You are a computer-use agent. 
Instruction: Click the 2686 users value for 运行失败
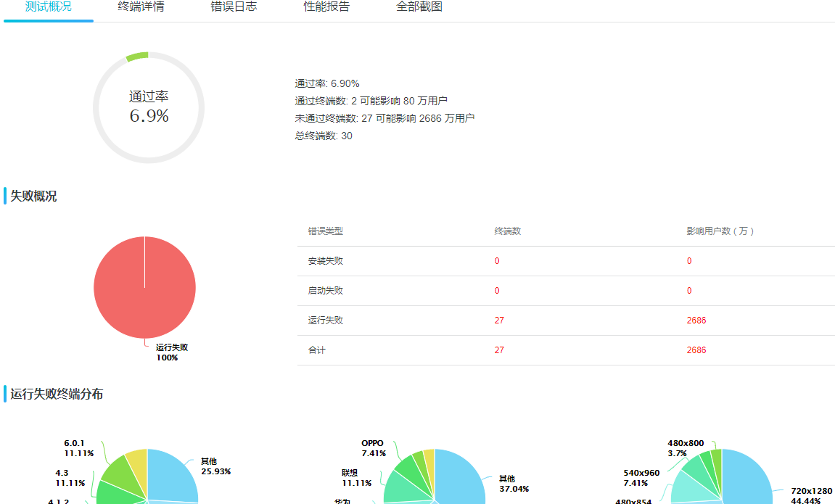pos(696,321)
